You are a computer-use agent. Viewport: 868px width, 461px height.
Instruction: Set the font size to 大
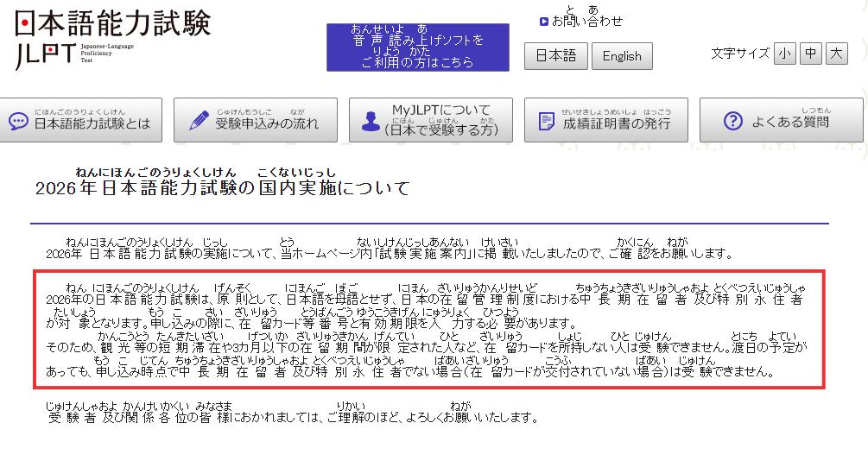836,54
